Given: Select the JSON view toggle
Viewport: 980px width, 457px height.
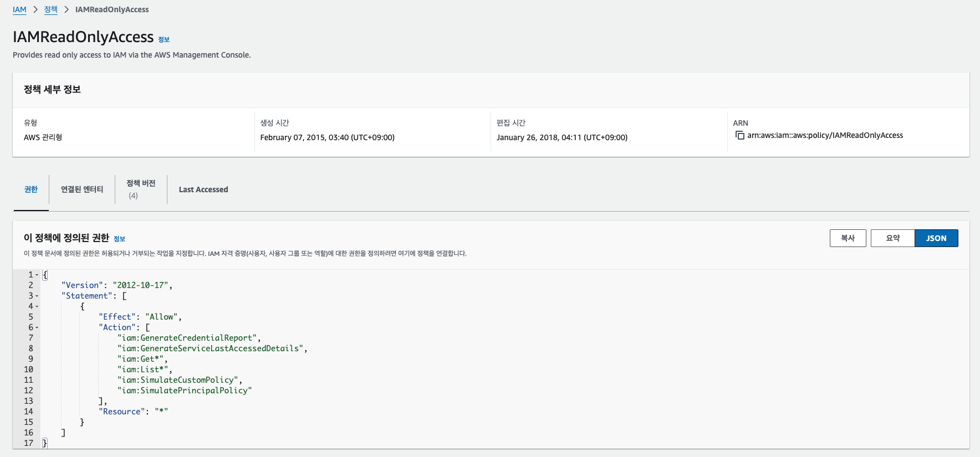Looking at the screenshot, I should [x=936, y=238].
